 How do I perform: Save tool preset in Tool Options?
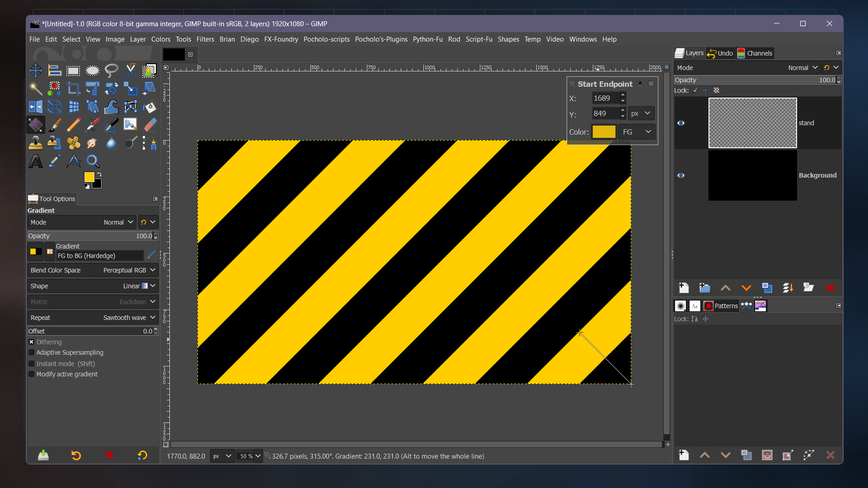(43, 455)
